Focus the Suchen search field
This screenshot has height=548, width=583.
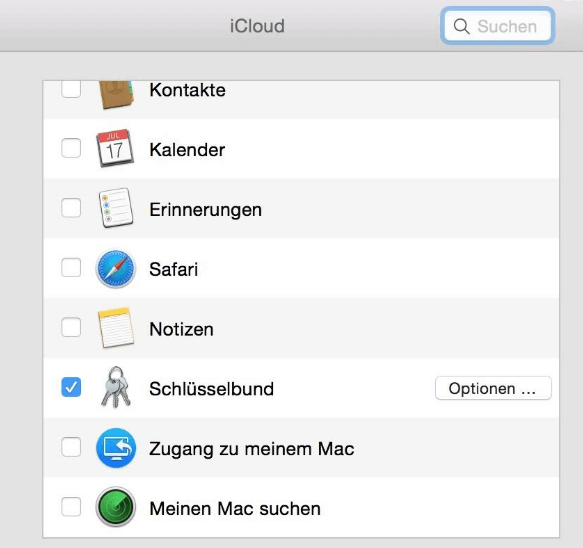498,26
